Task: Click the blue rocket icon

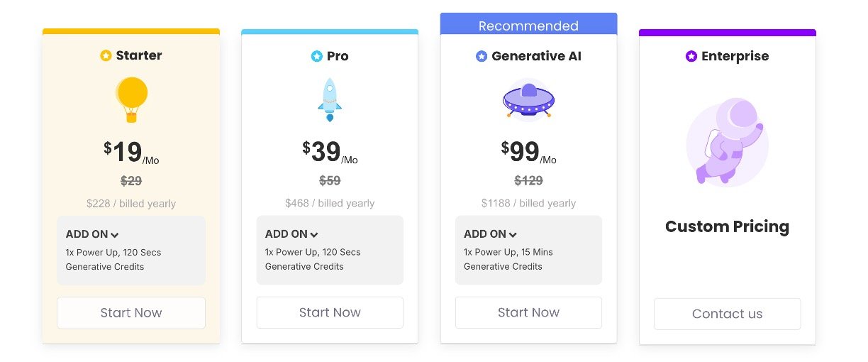Action: [330, 100]
